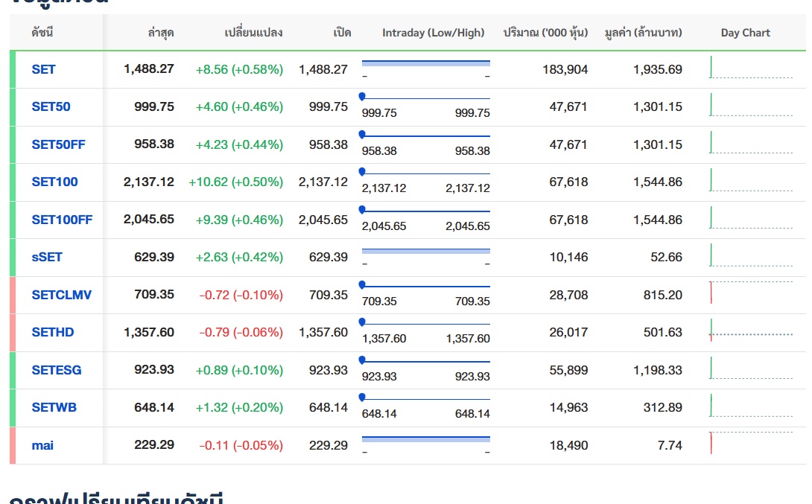This screenshot has width=812, height=504.
Task: Click the Intraday (Low/High) column header
Action: pyautogui.click(x=433, y=33)
